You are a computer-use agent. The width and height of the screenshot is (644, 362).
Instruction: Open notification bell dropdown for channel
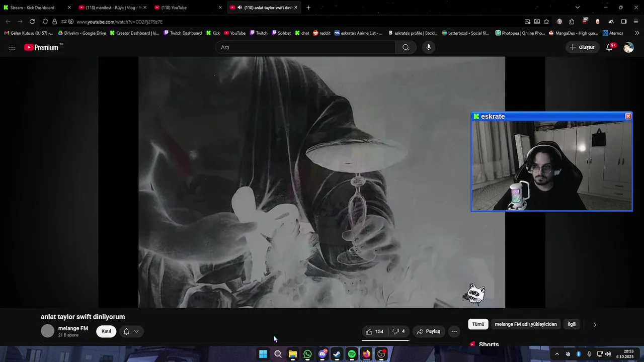pyautogui.click(x=131, y=331)
